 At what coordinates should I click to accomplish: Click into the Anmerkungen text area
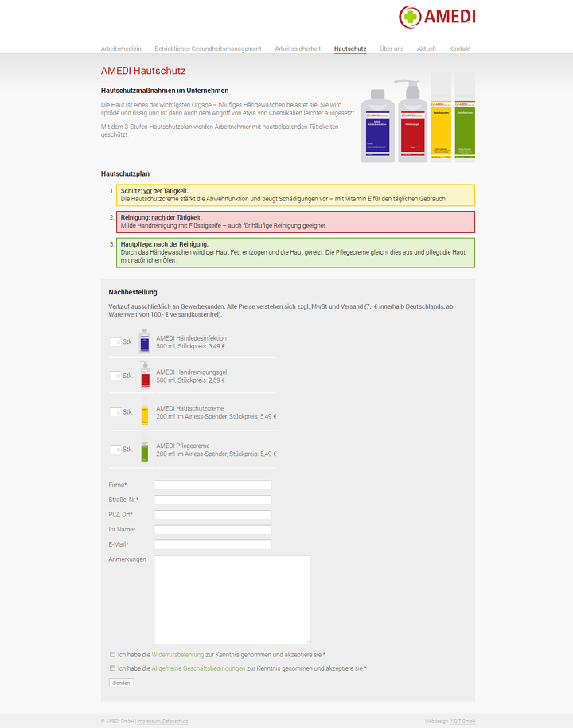[x=232, y=599]
